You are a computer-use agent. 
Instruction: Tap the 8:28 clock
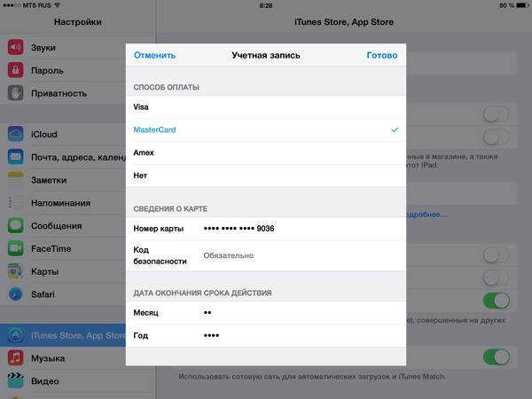point(266,5)
